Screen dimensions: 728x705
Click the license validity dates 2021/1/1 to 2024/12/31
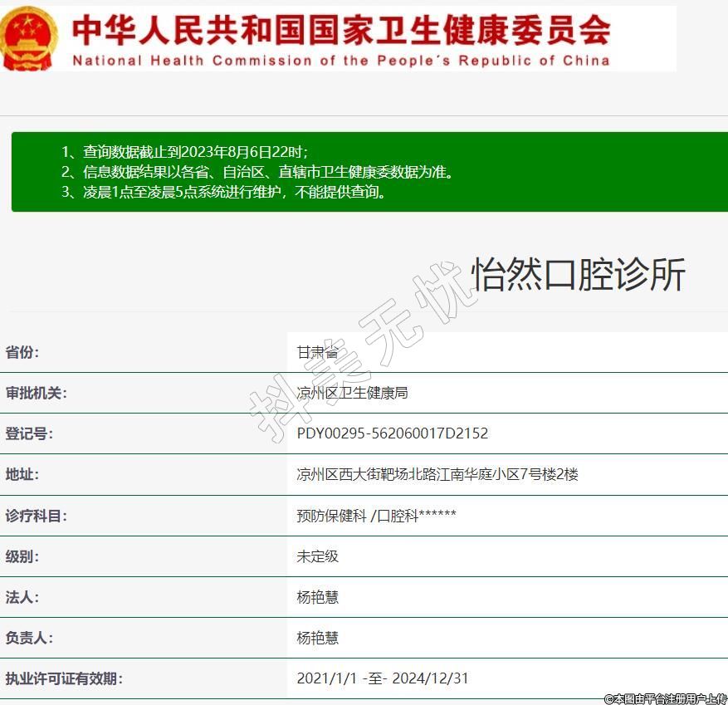point(382,678)
